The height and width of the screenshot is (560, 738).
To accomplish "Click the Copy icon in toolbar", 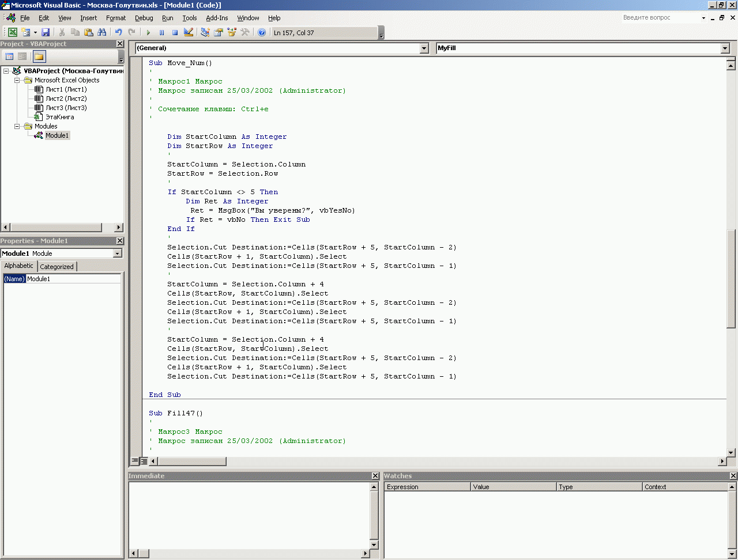I will click(x=75, y=32).
